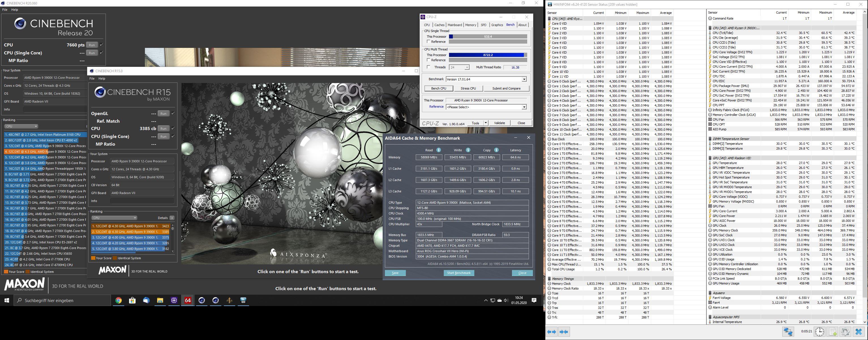Open Windows action center notifications

click(x=534, y=300)
